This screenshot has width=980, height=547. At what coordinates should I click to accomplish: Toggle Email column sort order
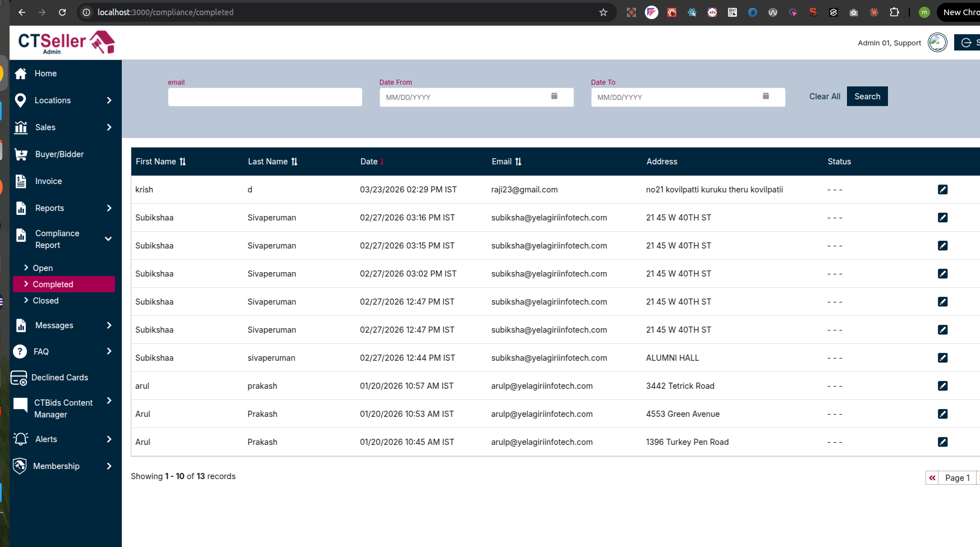click(x=518, y=162)
